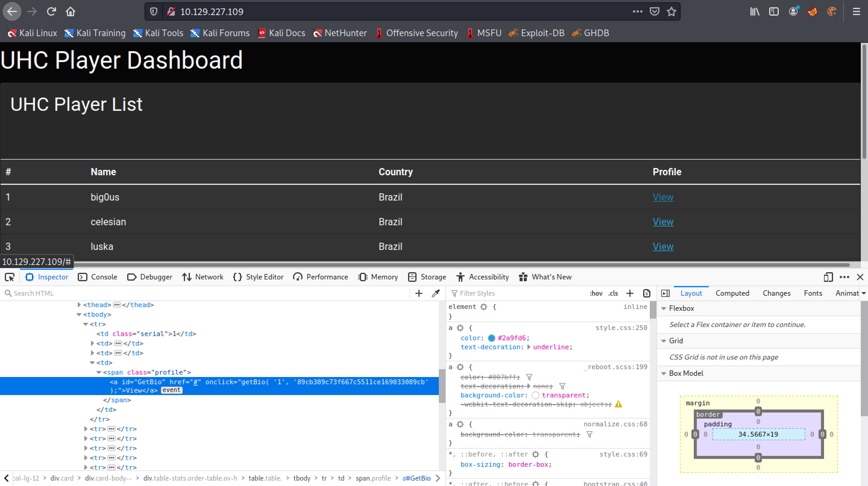The width and height of the screenshot is (868, 486).
Task: Add a new CSS rule
Action: pyautogui.click(x=629, y=294)
